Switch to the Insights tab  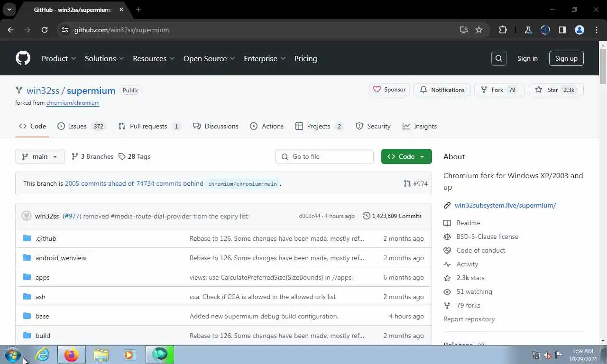click(420, 126)
